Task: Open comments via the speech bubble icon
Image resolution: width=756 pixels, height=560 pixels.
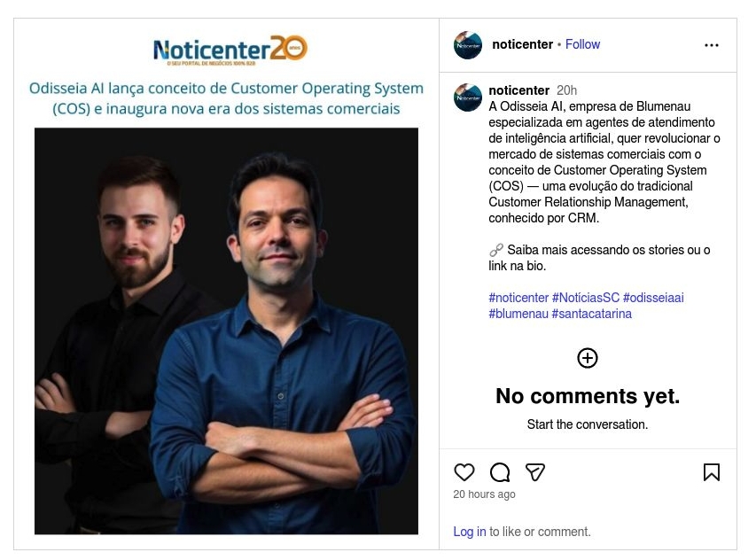Action: tap(500, 471)
